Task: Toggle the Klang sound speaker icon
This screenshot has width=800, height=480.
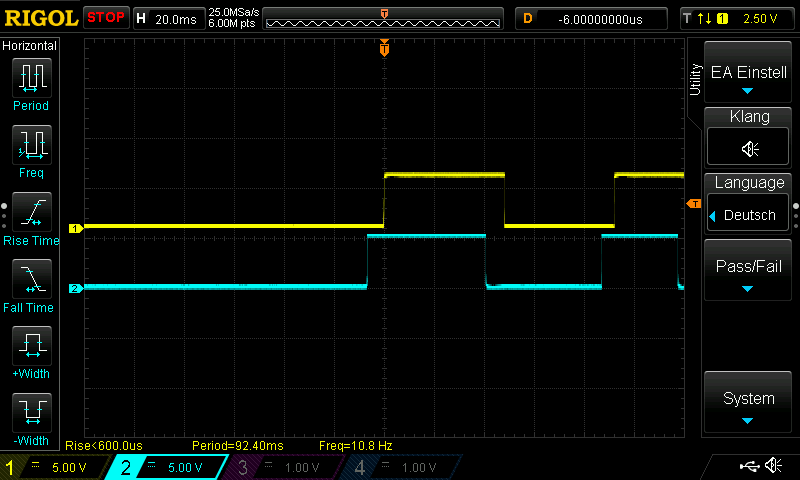Action: 748,147
